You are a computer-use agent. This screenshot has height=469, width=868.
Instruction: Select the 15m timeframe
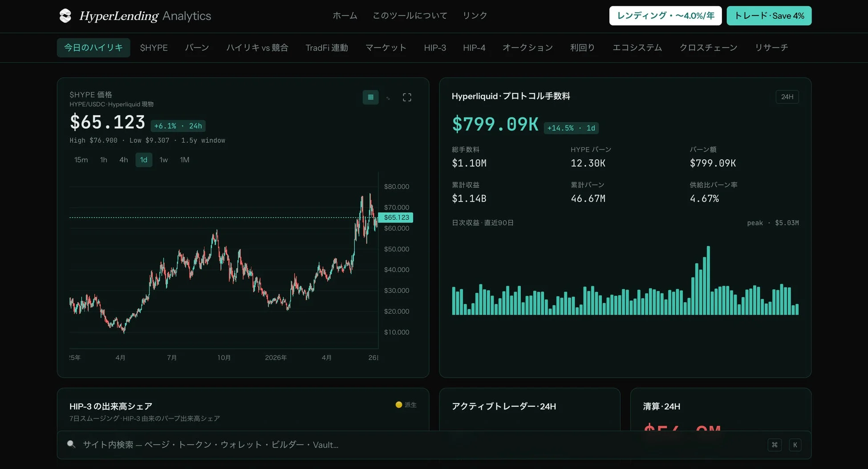pyautogui.click(x=81, y=160)
